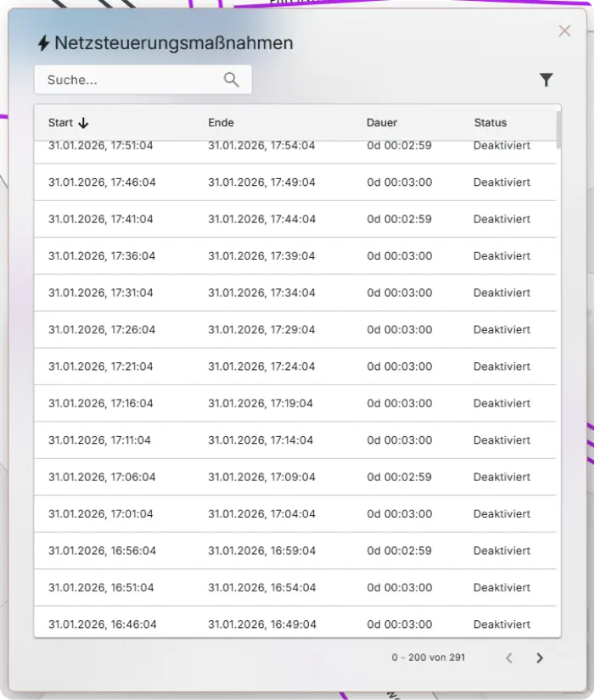
Task: Select row ending 31.01.2026, 16:59:04
Action: pyautogui.click(x=295, y=551)
